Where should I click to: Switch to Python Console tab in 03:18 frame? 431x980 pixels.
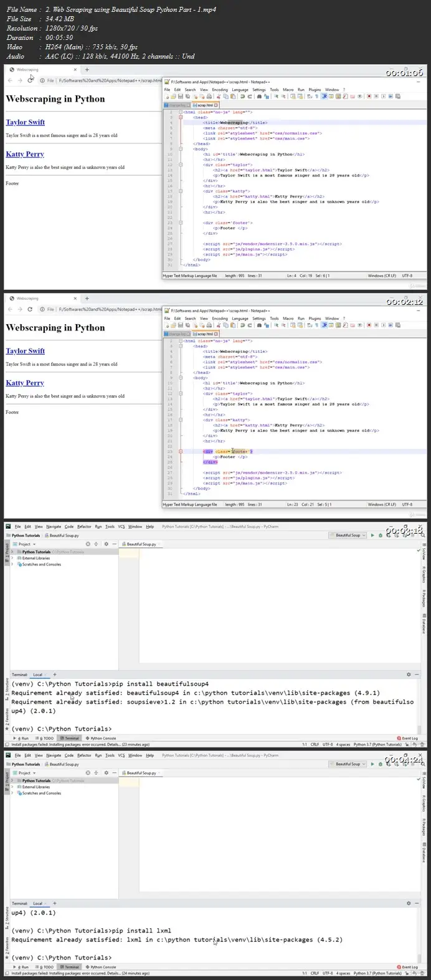point(101,738)
